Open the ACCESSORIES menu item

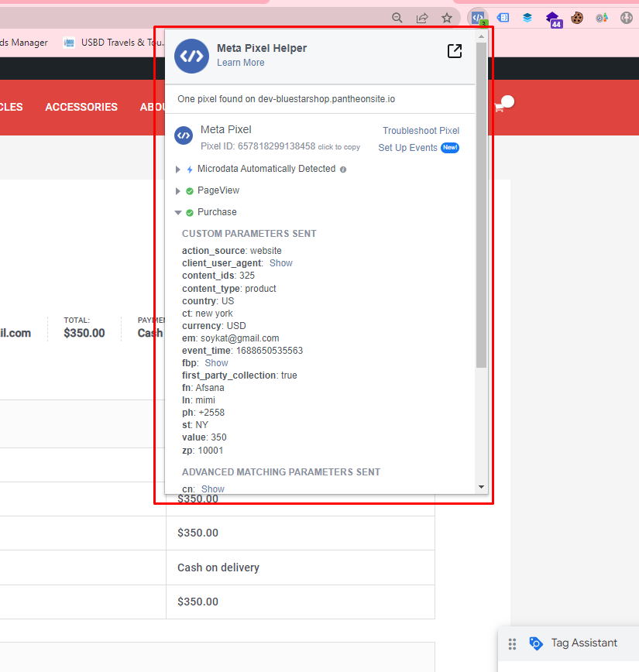pyautogui.click(x=81, y=107)
